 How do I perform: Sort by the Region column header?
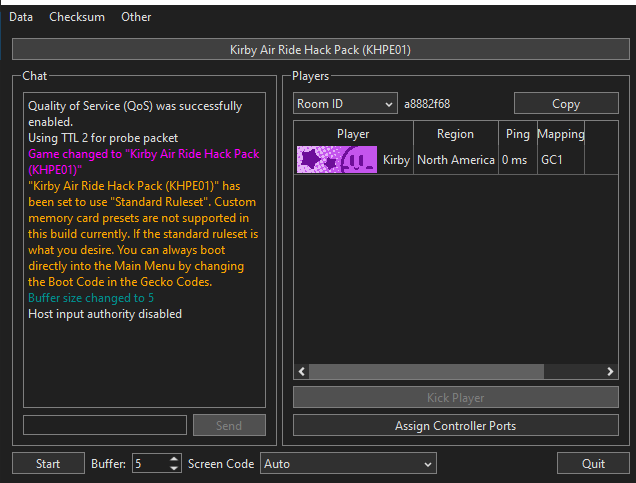tap(456, 134)
